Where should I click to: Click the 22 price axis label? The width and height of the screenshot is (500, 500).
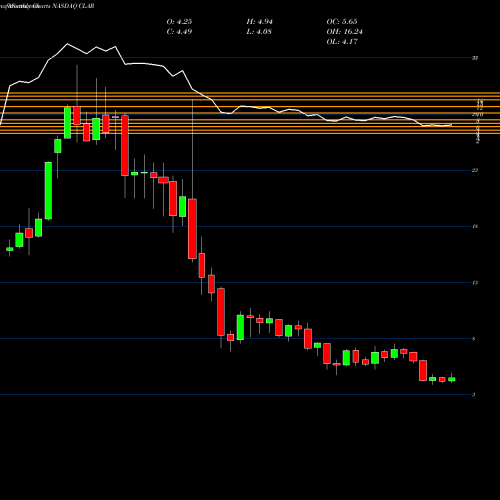pos(475,170)
